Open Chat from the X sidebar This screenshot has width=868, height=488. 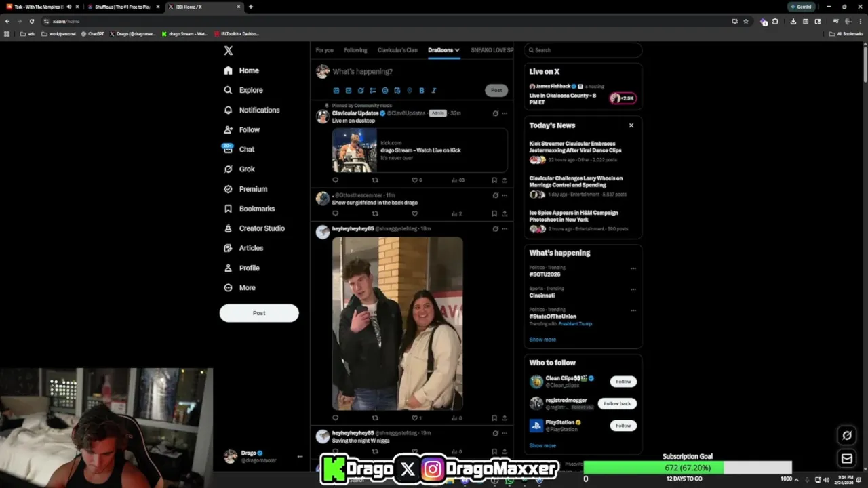pos(239,149)
